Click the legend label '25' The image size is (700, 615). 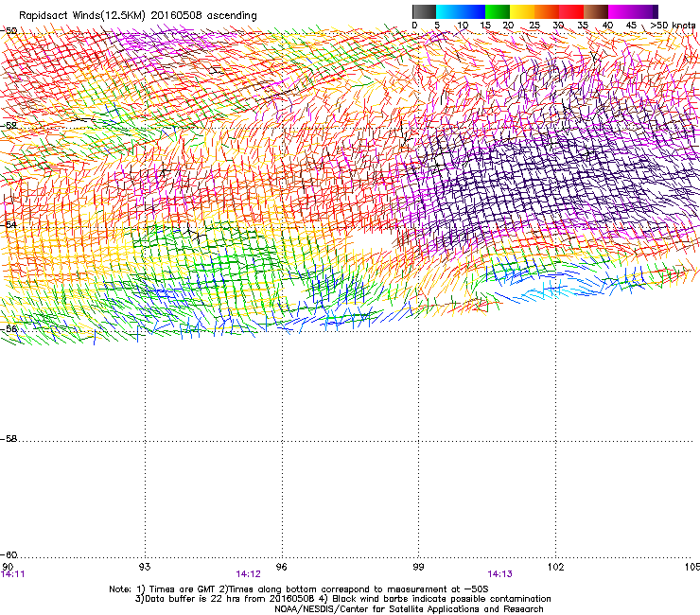tap(534, 26)
